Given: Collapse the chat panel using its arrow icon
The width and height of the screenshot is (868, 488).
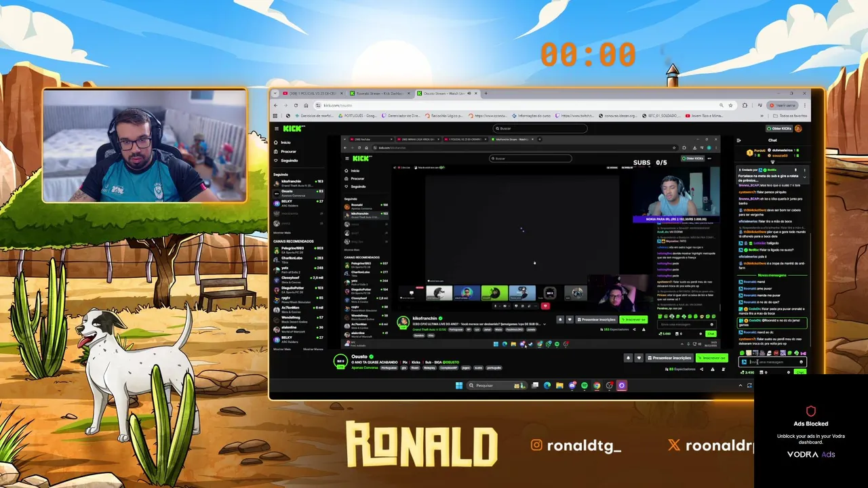Looking at the screenshot, I should tap(738, 140).
